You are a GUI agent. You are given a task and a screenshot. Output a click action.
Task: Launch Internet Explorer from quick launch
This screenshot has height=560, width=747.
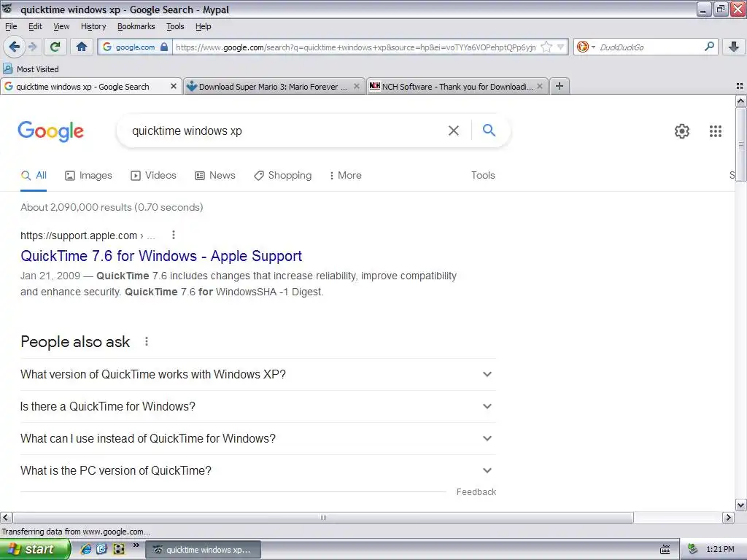click(x=86, y=549)
